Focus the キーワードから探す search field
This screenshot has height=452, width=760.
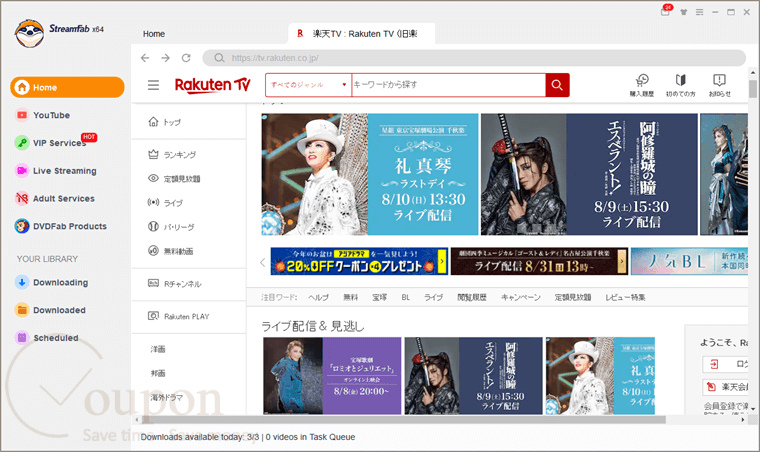coord(448,85)
